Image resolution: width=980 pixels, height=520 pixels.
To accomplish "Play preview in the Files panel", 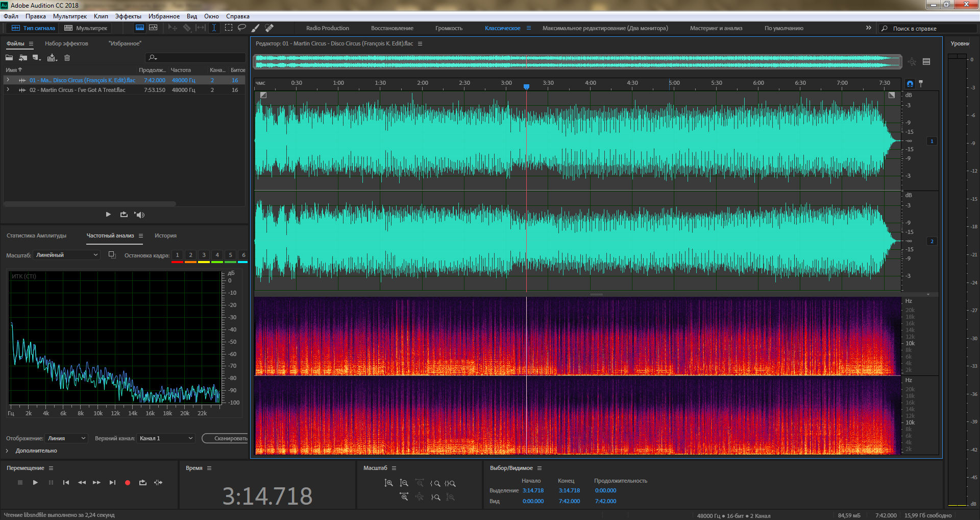I will click(x=108, y=215).
